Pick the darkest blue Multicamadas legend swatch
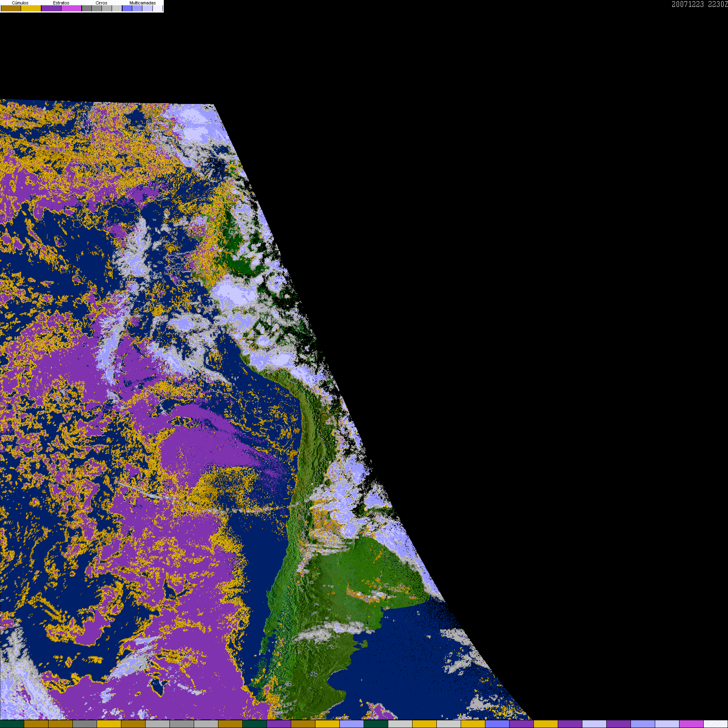 coord(127,8)
